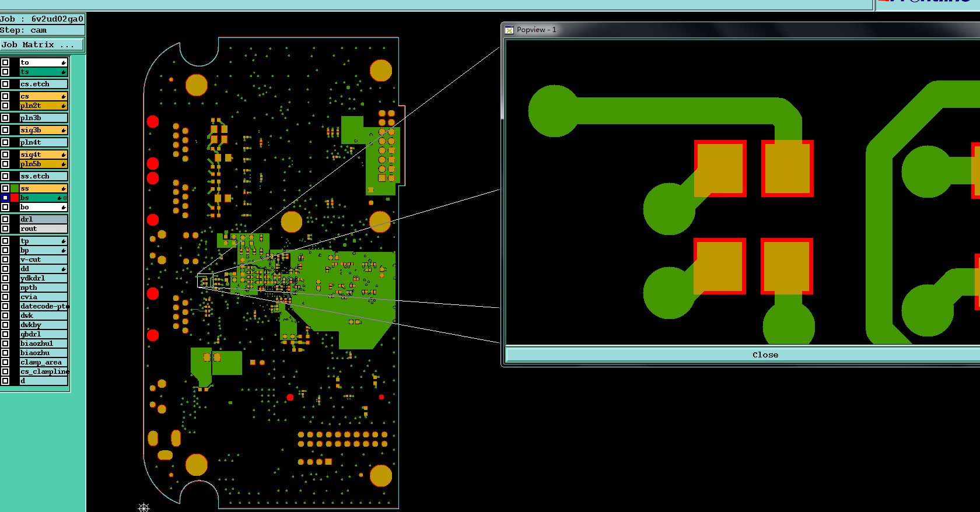Select the ss.etch layer name
The height and width of the screenshot is (512, 980).
[x=44, y=176]
